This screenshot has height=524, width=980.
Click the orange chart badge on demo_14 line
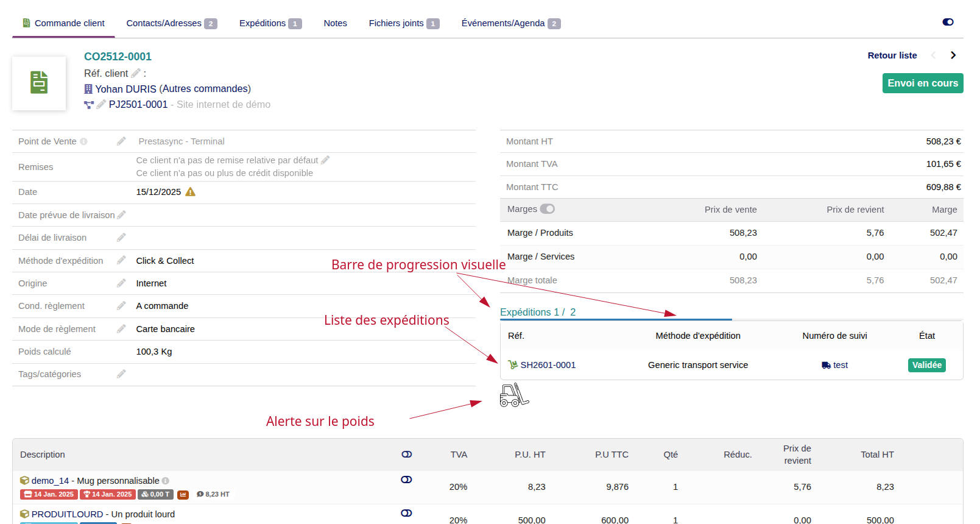coord(183,495)
